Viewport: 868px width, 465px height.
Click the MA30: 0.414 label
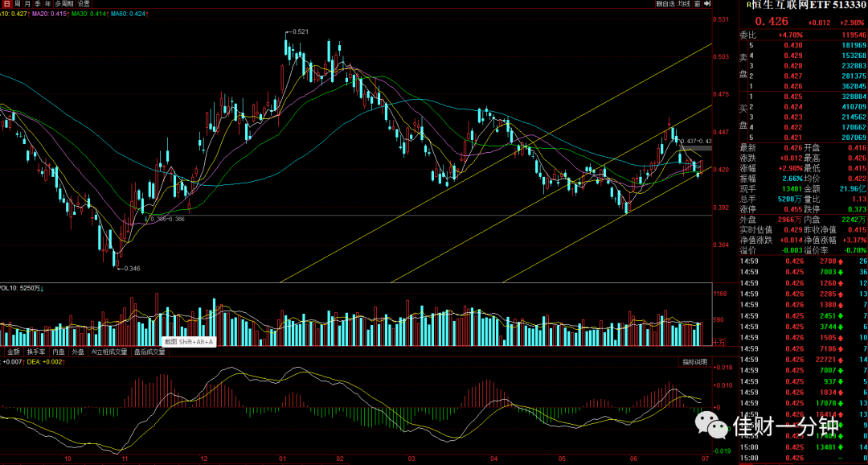pos(87,13)
